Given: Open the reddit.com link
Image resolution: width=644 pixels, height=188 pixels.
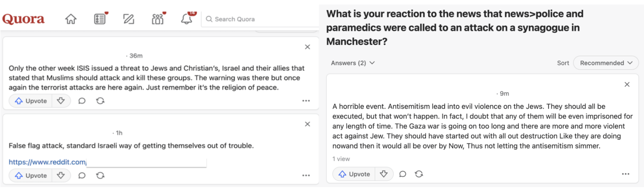Looking at the screenshot, I should (47, 162).
